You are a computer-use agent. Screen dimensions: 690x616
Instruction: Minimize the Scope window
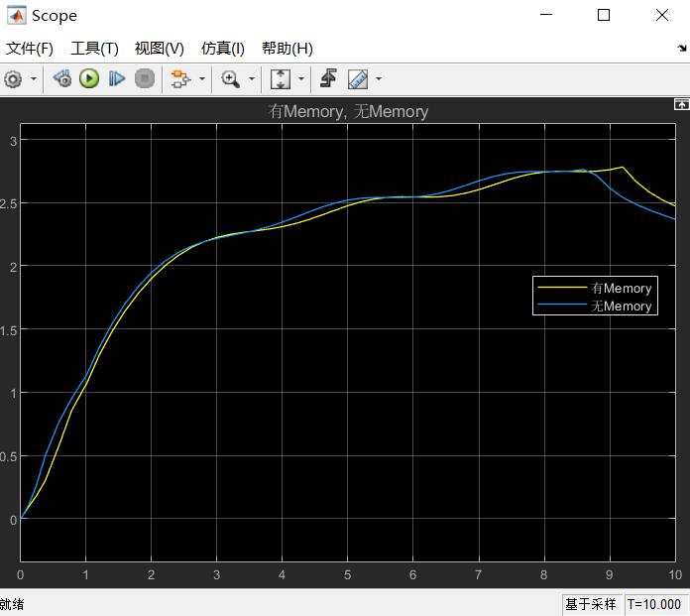[x=546, y=15]
